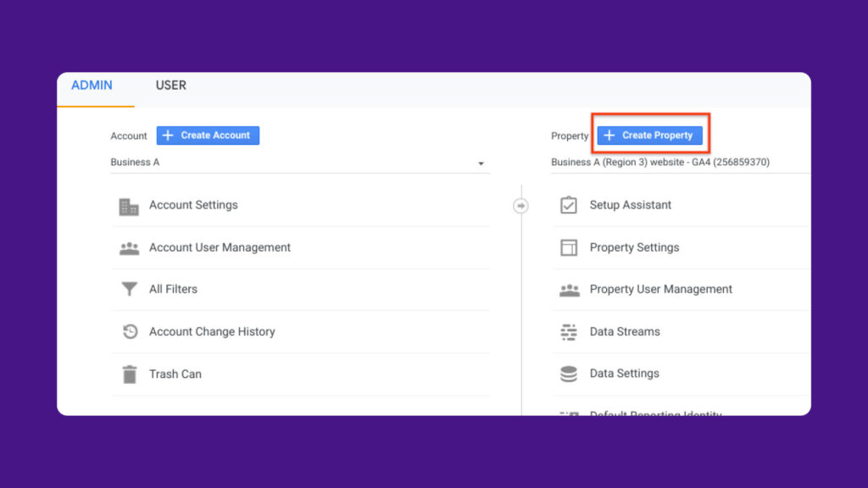Click the Account column label
The width and height of the screenshot is (868, 488).
[x=129, y=136]
